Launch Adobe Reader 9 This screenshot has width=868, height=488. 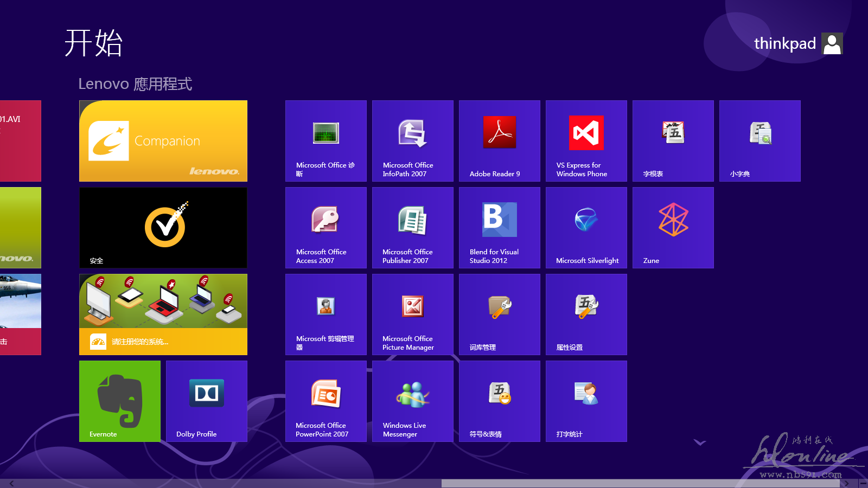click(499, 141)
